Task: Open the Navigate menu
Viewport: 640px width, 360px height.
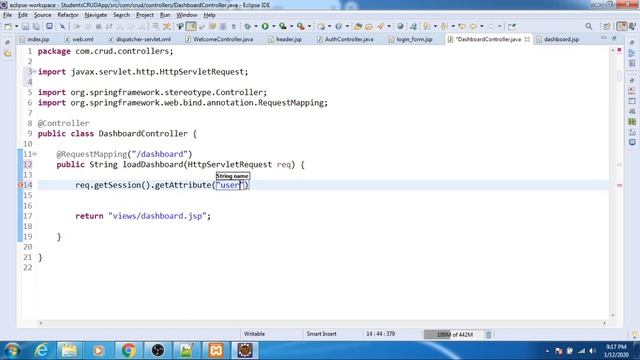Action: coord(96,15)
